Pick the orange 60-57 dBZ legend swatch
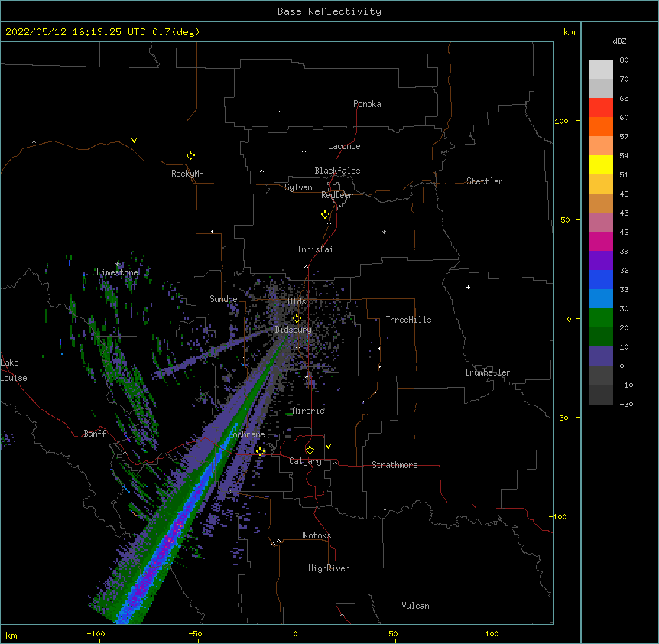Viewport: 659px width, 644px height. [x=601, y=127]
